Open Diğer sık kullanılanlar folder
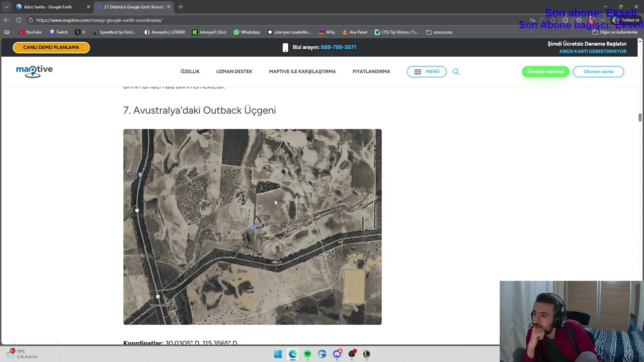644x362 pixels. (615, 32)
